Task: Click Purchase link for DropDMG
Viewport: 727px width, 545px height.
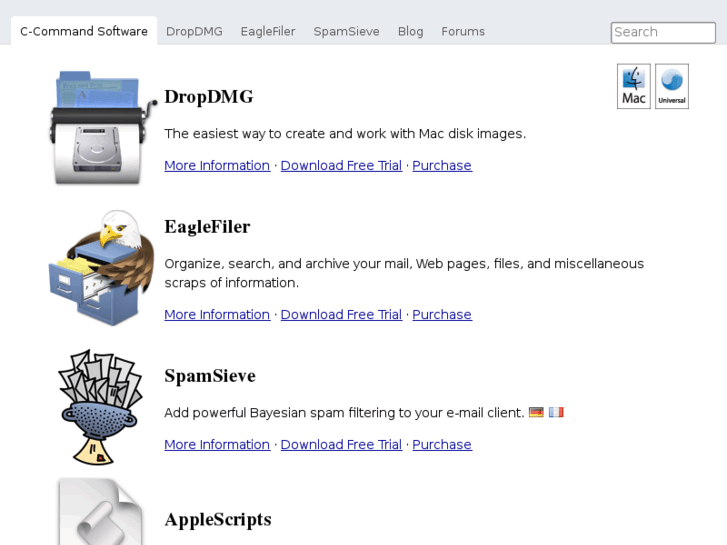Action: (442, 166)
